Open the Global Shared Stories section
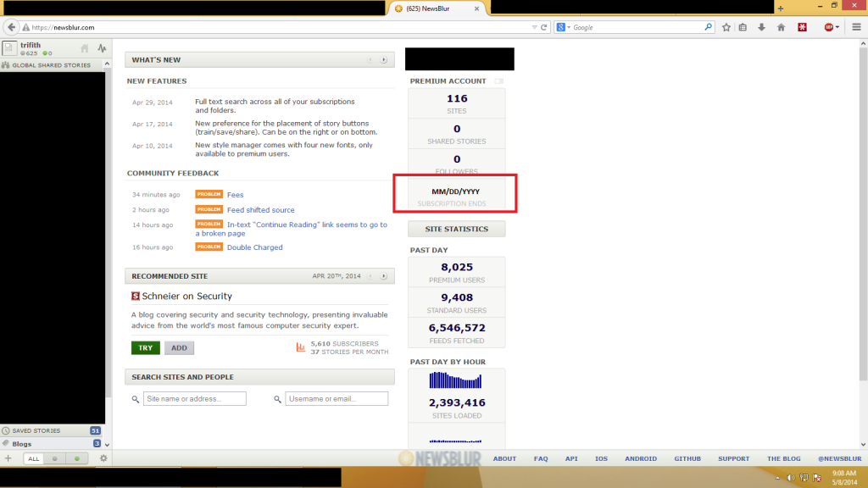The image size is (868, 488). [53, 65]
